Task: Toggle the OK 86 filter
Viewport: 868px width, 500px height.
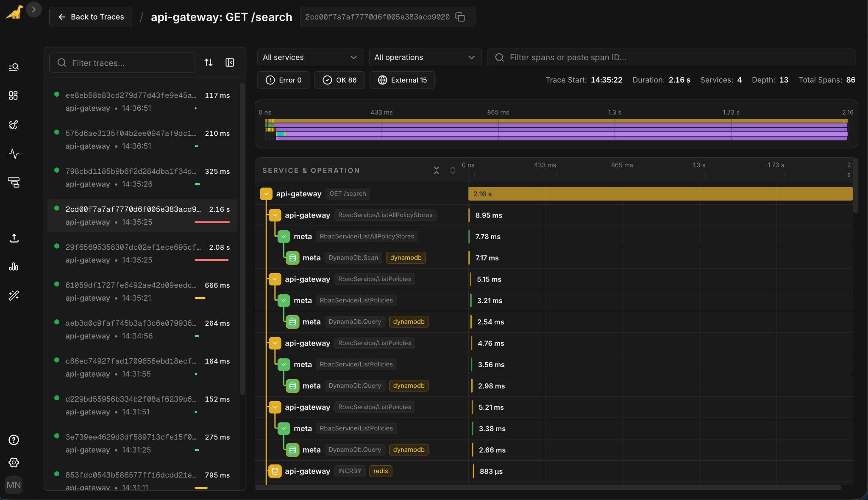Action: 339,80
